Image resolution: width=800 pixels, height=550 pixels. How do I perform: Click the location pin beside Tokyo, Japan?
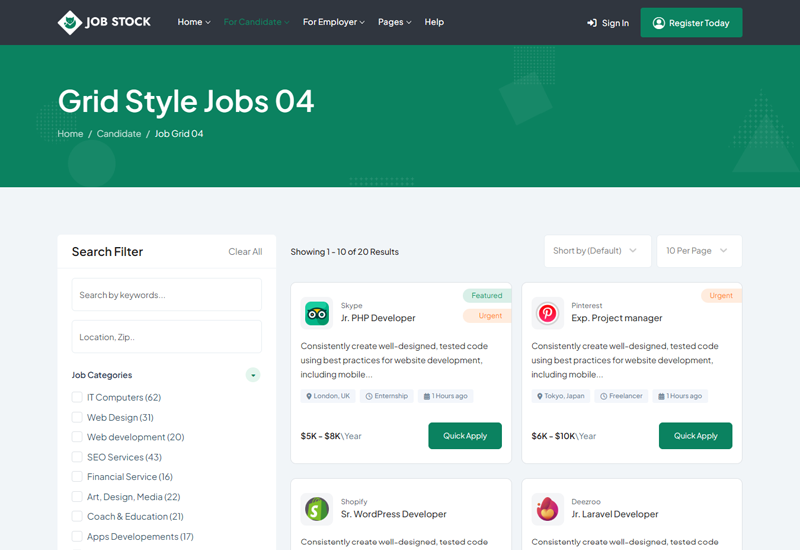click(539, 396)
